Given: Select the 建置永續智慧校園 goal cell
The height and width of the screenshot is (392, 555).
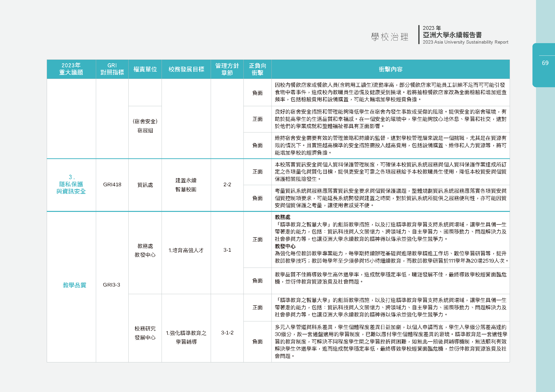Looking at the screenshot, I should tap(186, 185).
